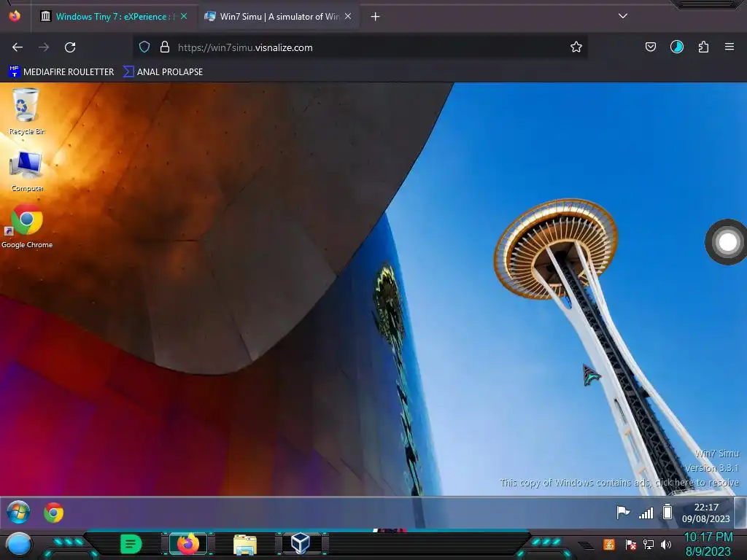Viewport: 747px width, 560px height.
Task: Open the tracking protection shield panel
Action: (144, 47)
